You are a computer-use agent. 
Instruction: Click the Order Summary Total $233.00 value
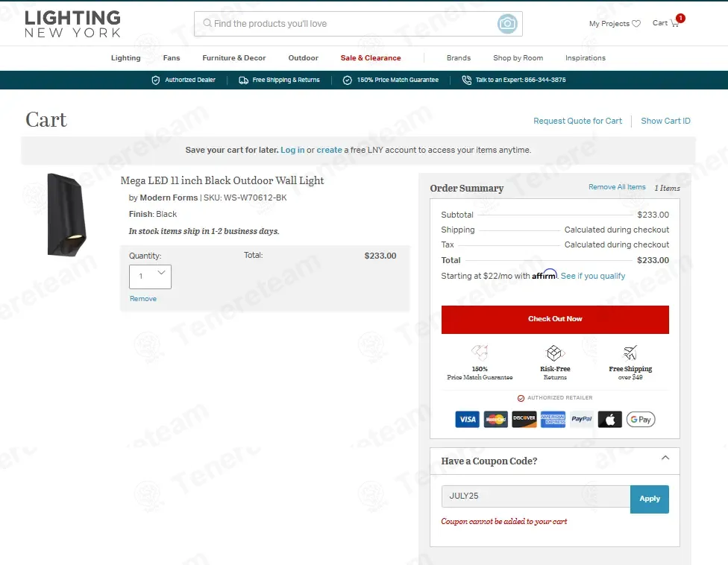tap(653, 260)
